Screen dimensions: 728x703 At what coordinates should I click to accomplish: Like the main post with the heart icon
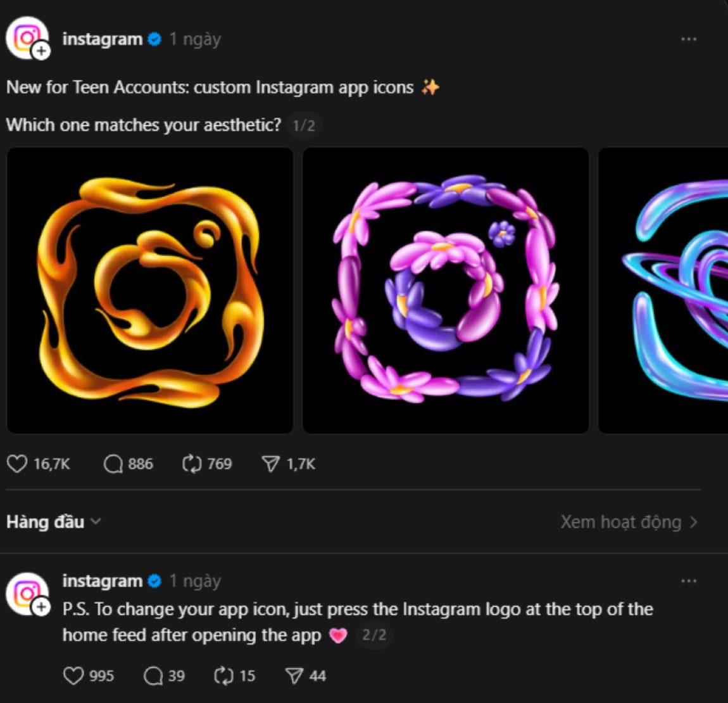pos(16,464)
